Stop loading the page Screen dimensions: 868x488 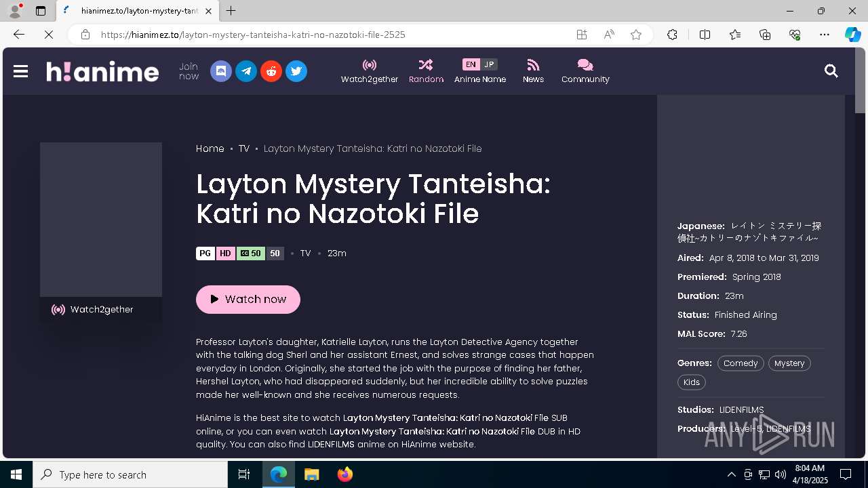tap(49, 35)
